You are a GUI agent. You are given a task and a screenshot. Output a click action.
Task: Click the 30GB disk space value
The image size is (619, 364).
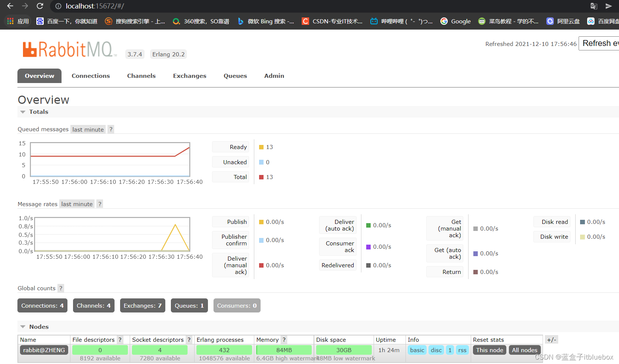344,350
